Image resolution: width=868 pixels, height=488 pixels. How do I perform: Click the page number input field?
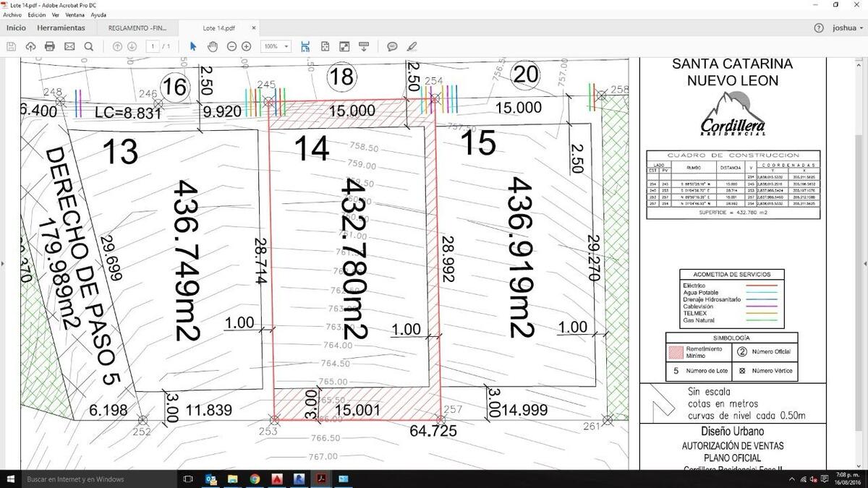pyautogui.click(x=153, y=46)
